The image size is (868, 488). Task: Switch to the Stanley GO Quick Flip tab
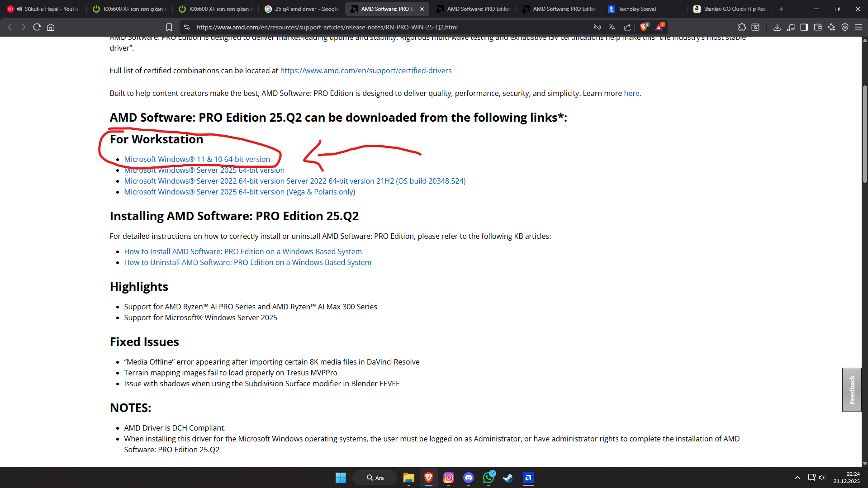click(731, 9)
